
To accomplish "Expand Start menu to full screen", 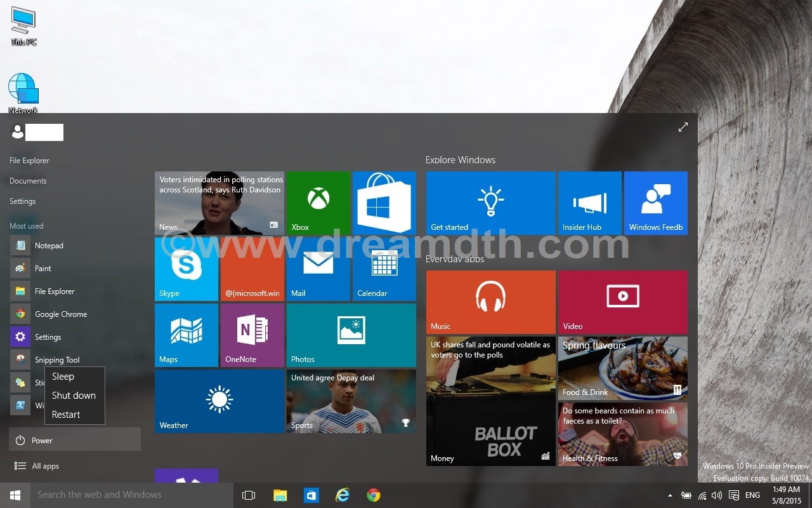I will [x=683, y=127].
